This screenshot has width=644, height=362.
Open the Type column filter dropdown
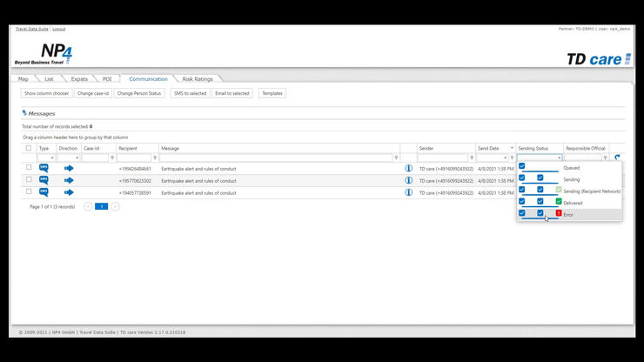pyautogui.click(x=51, y=158)
